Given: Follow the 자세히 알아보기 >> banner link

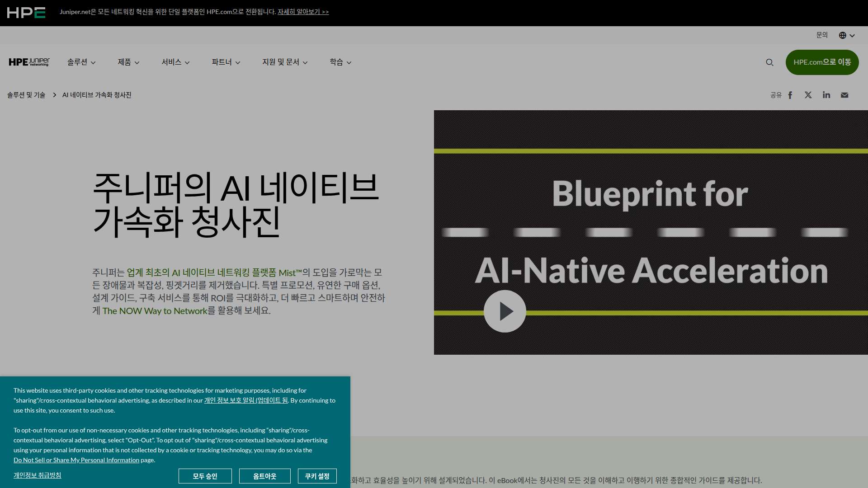Looking at the screenshot, I should click(303, 12).
